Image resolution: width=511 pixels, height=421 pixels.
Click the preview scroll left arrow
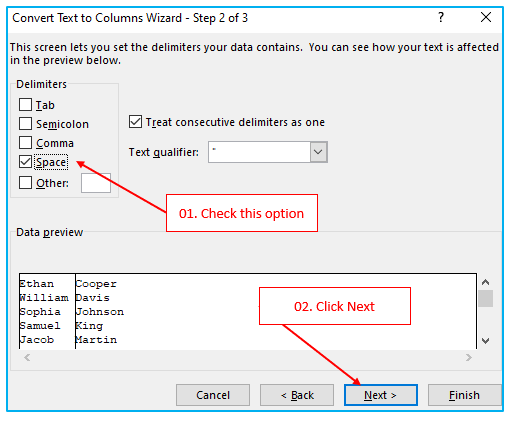[27, 358]
